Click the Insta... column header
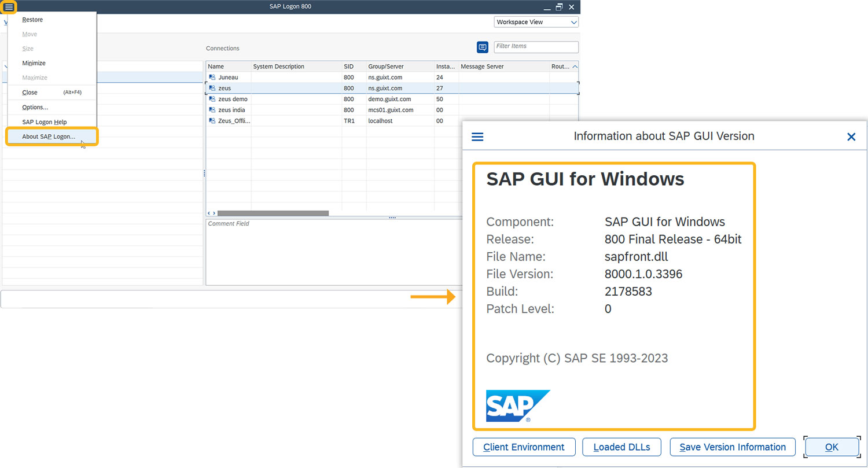The width and height of the screenshot is (868, 468). 446,67
